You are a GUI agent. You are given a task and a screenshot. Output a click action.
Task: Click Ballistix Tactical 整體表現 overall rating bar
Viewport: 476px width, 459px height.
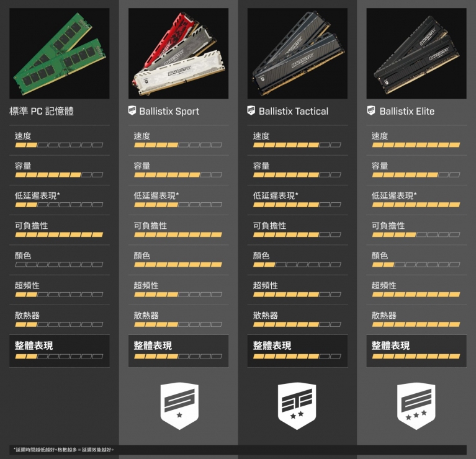(297, 356)
